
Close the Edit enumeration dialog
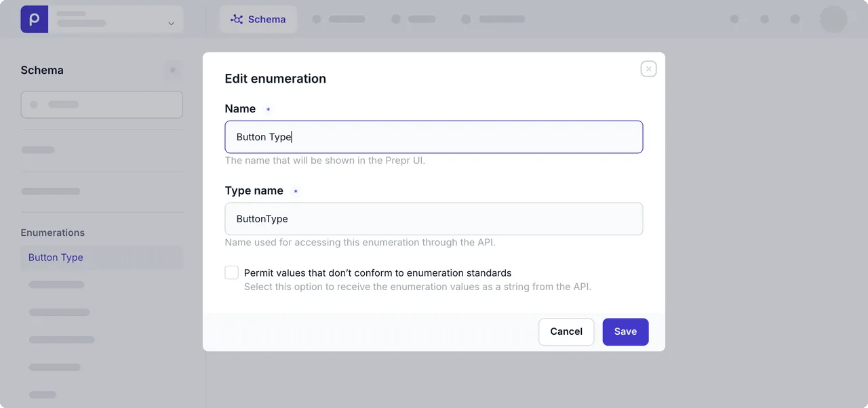648,68
